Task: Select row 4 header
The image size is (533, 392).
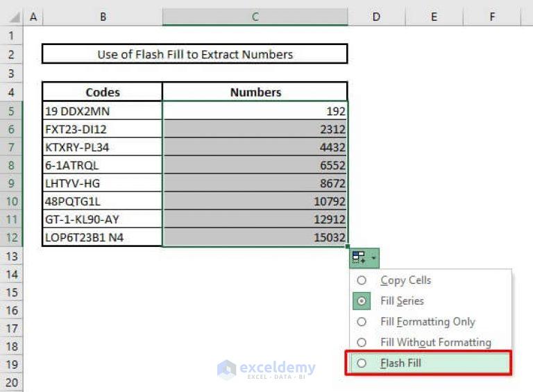Action: [11, 92]
